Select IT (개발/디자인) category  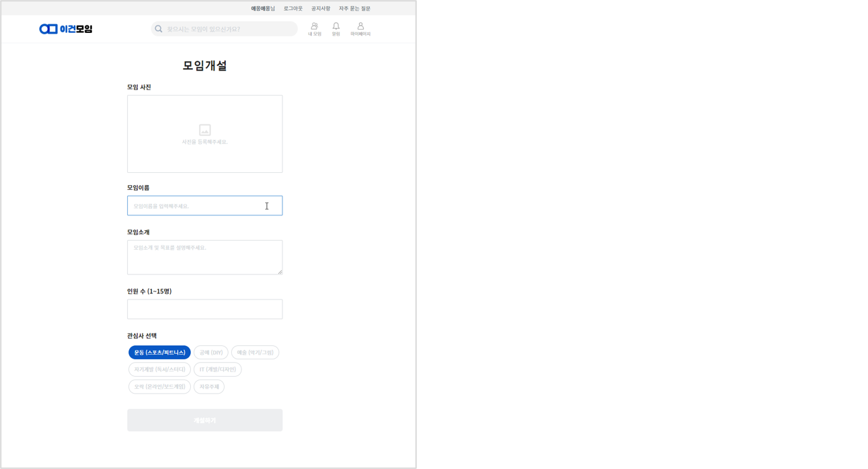click(216, 369)
